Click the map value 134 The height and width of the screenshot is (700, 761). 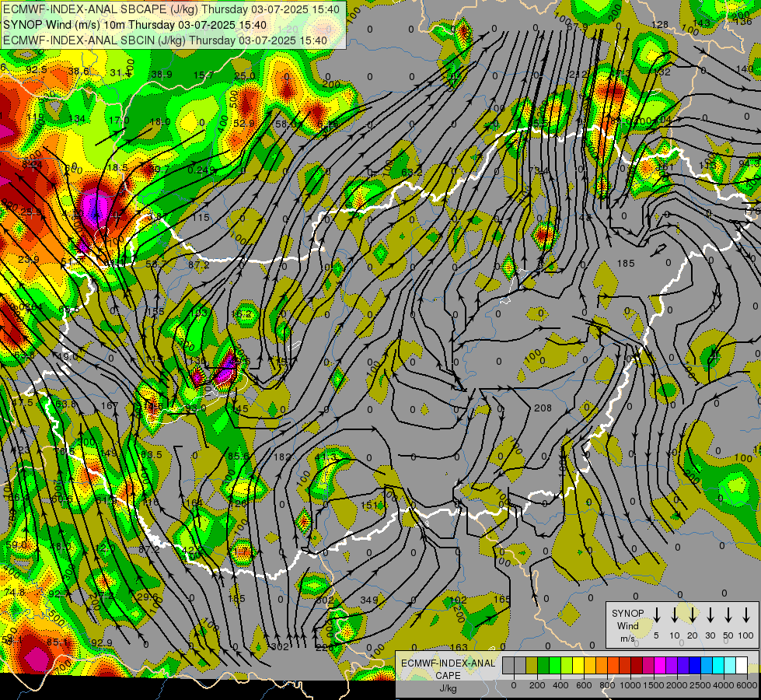pos(77,119)
